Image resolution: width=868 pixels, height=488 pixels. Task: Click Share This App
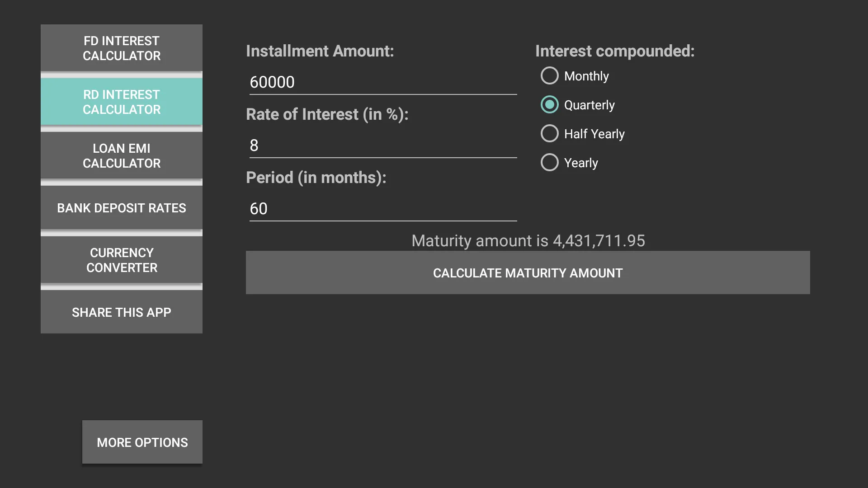tap(121, 312)
